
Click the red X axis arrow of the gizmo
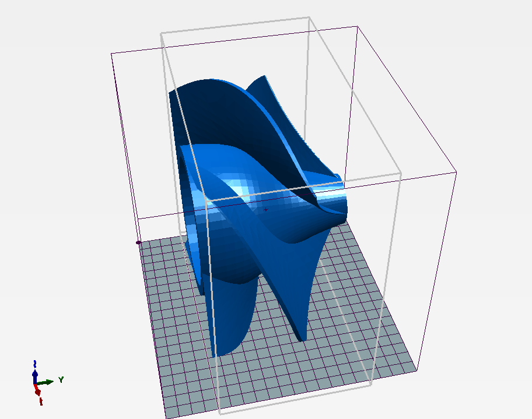37,392
